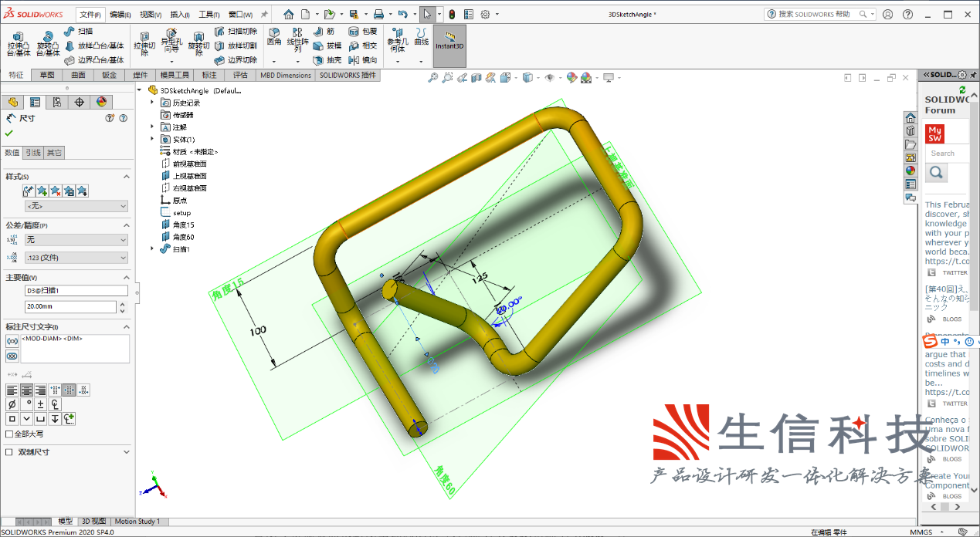Choose the 相交 intersect tool
980x537 pixels.
[x=363, y=46]
